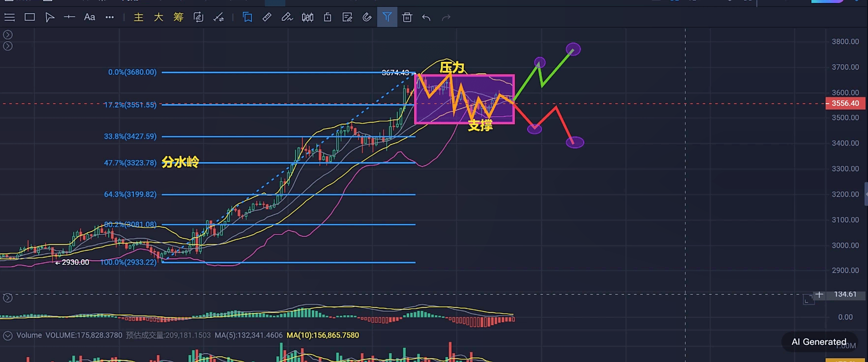Click the right-edge side panel handle

(866, 194)
